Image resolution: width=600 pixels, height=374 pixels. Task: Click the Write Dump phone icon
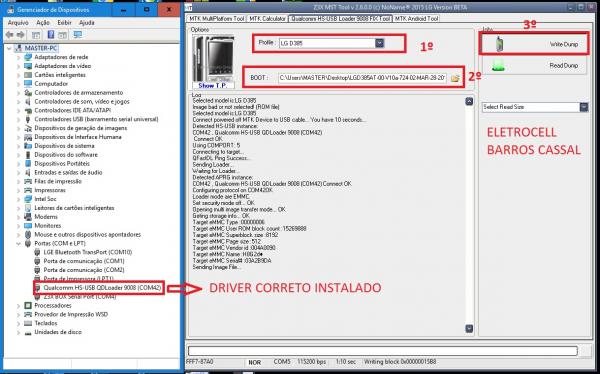(x=499, y=44)
